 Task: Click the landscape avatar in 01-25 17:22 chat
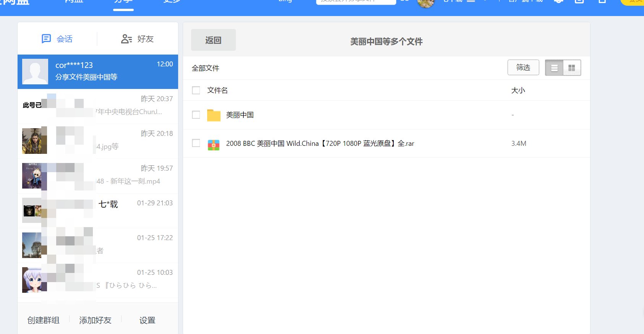pos(34,245)
